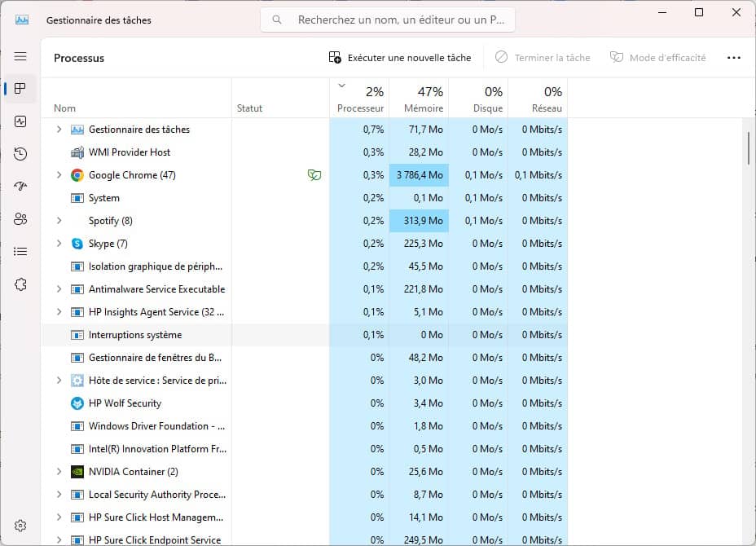Screen dimensions: 756x546
Task: Click Mode d'efficacité button
Action: (657, 57)
